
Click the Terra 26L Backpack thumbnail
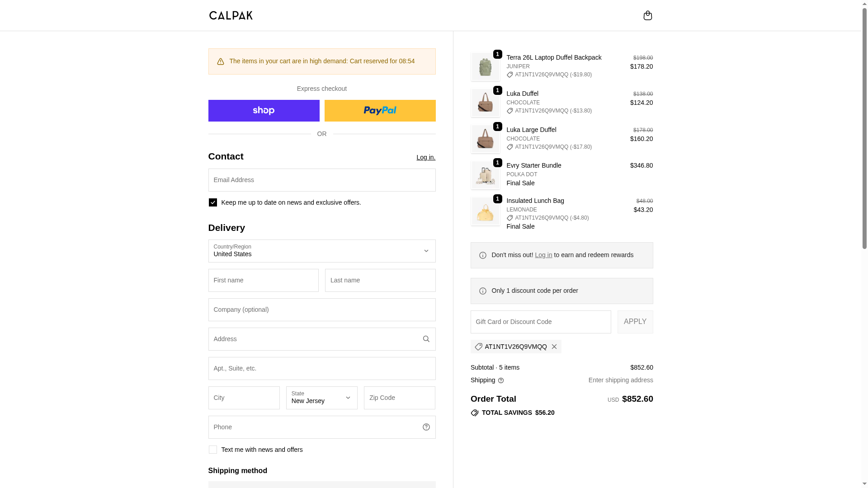click(485, 66)
